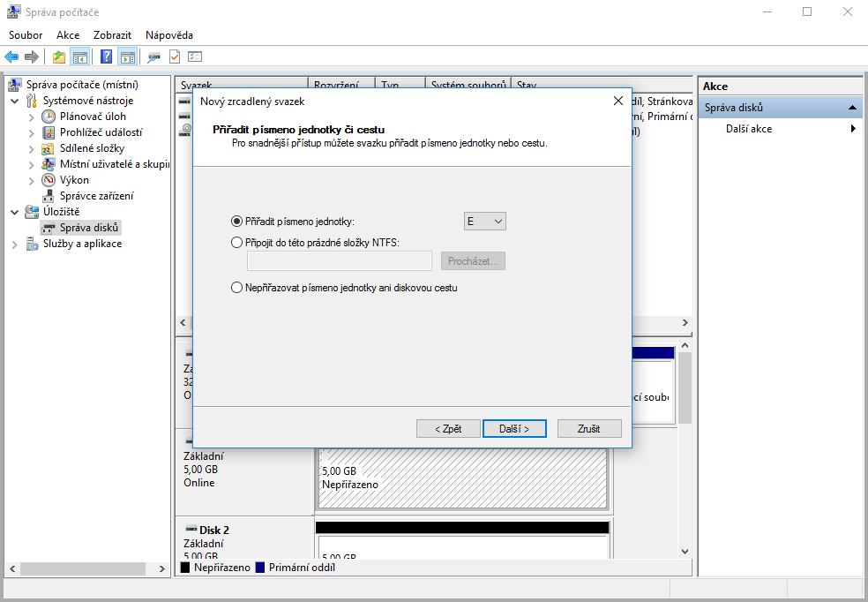
Task: Select 'Nepřiřazovat písmeno jednotky' option
Action: pos(236,288)
